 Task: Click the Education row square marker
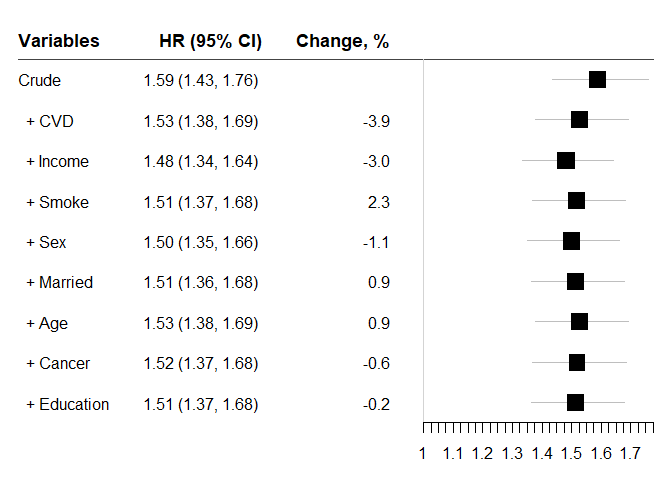point(575,403)
